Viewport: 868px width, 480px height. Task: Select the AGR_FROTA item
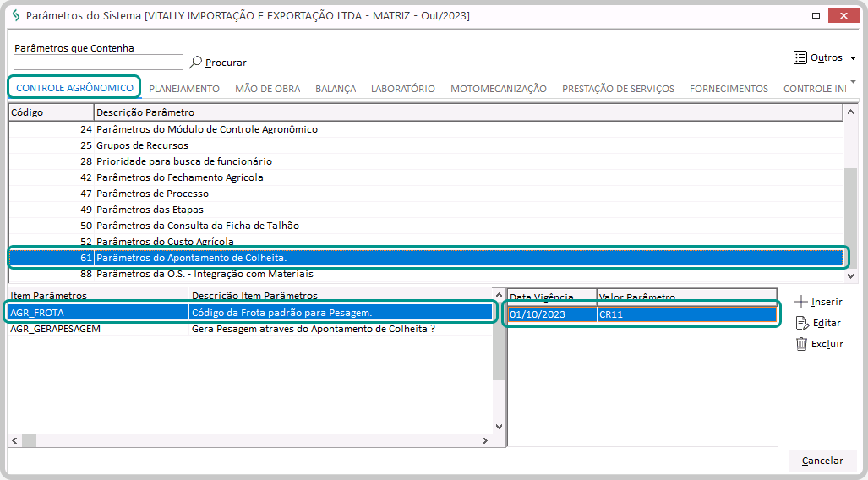[x=99, y=313]
